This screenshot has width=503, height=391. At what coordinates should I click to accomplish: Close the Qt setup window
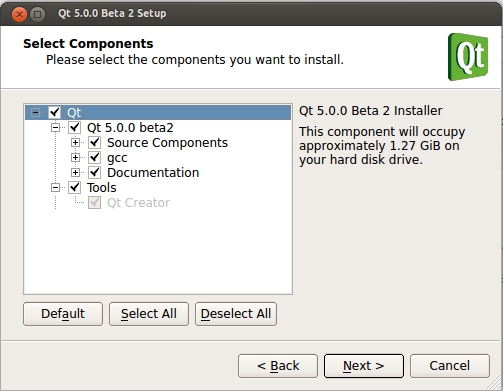coord(19,14)
